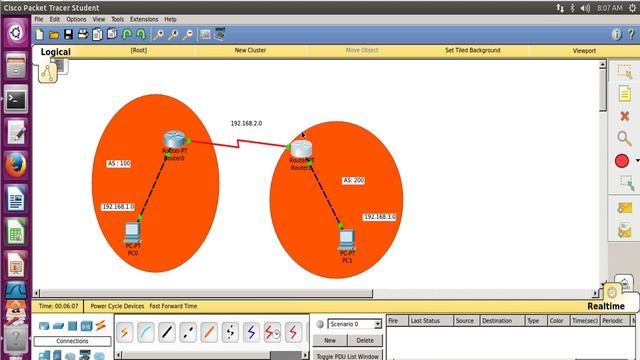640x360 pixels.
Task: Click the Redo green arrow icon
Action: pos(141,35)
